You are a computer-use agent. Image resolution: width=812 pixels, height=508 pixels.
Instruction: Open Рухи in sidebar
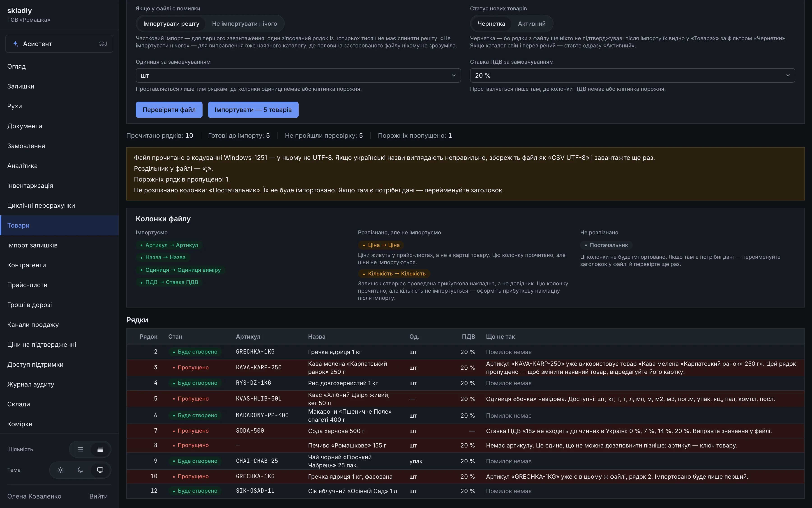coord(59,106)
